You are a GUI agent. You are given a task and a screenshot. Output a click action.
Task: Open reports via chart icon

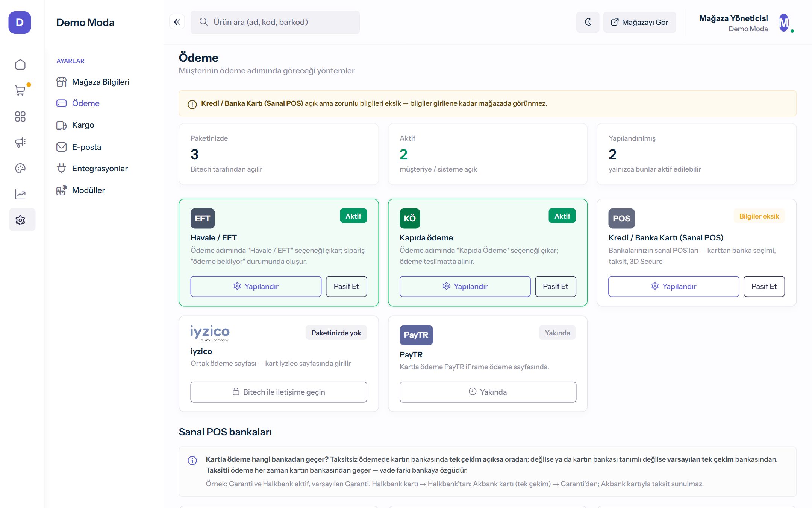point(20,194)
